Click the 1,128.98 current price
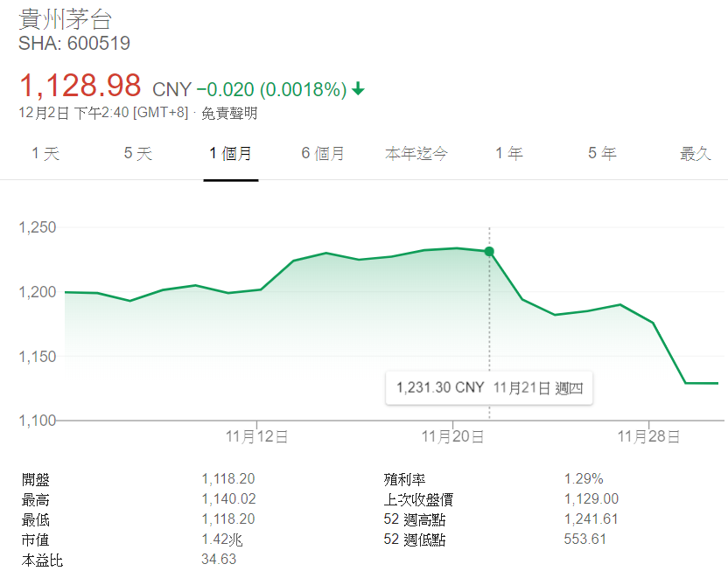The width and height of the screenshot is (728, 578). tap(80, 86)
